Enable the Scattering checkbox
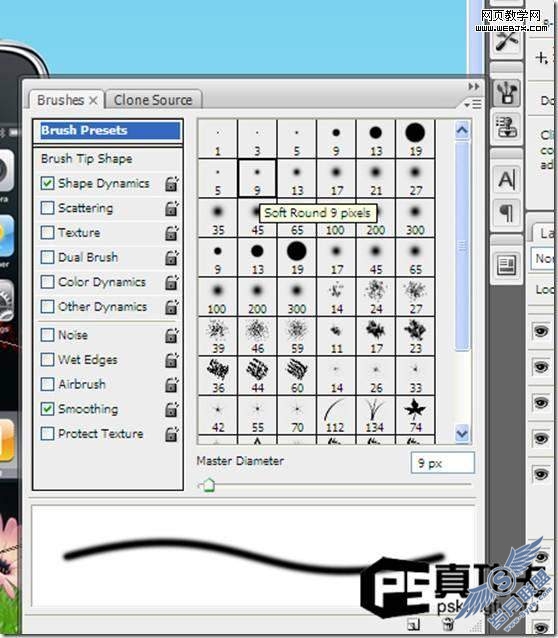This screenshot has height=638, width=558. pyautogui.click(x=47, y=208)
